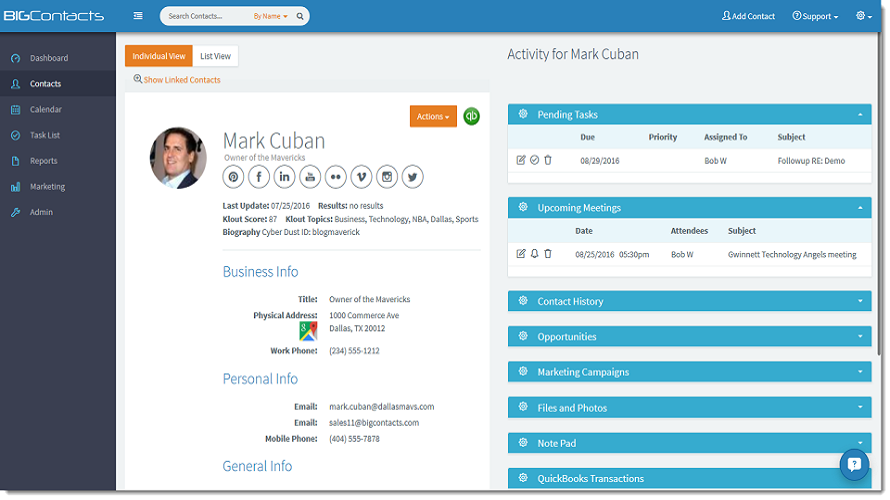890x500 pixels.
Task: Edit the Followup RE: Demo task
Action: click(520, 161)
